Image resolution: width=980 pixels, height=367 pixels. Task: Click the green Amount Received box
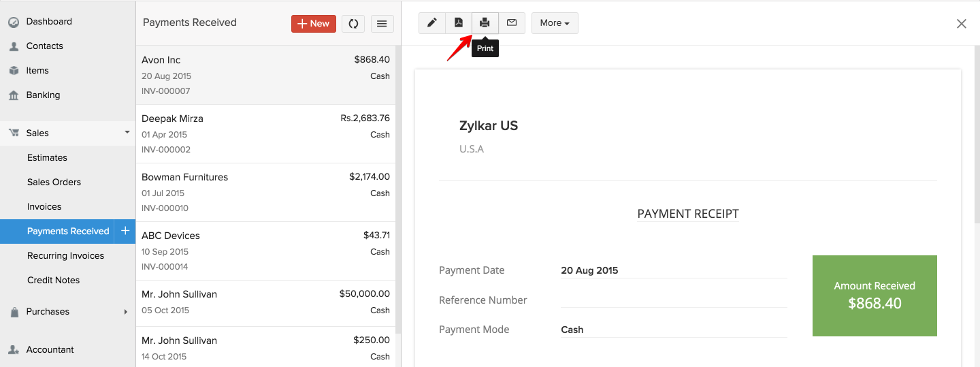tap(875, 296)
